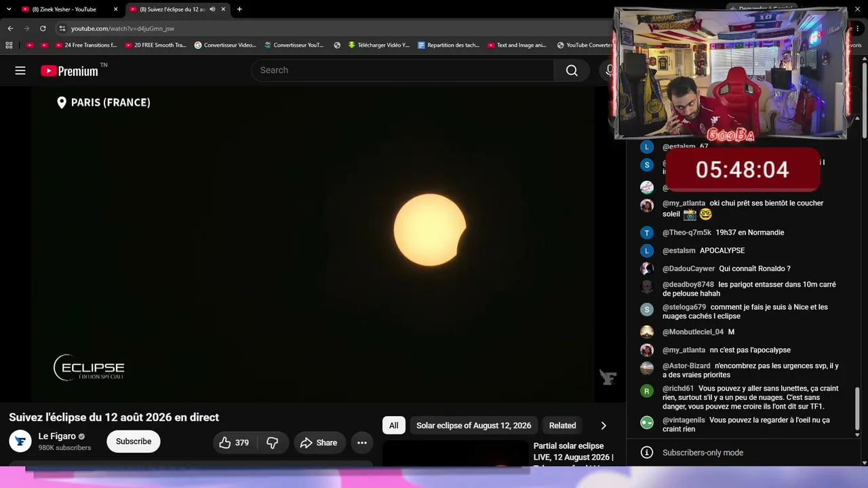The image size is (868, 488).
Task: Open the Convertisseur Video bookmark
Action: pyautogui.click(x=225, y=45)
